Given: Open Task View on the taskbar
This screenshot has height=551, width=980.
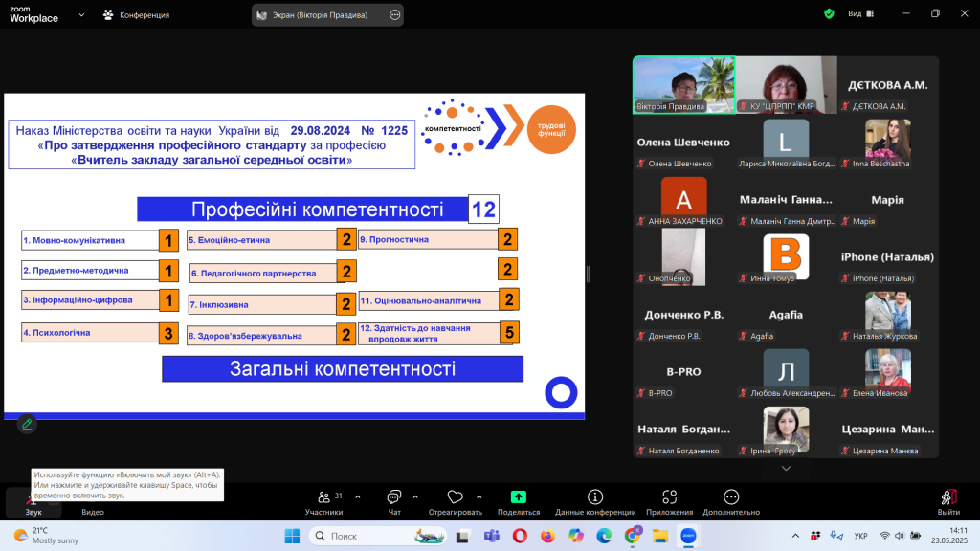Looking at the screenshot, I should click(462, 536).
